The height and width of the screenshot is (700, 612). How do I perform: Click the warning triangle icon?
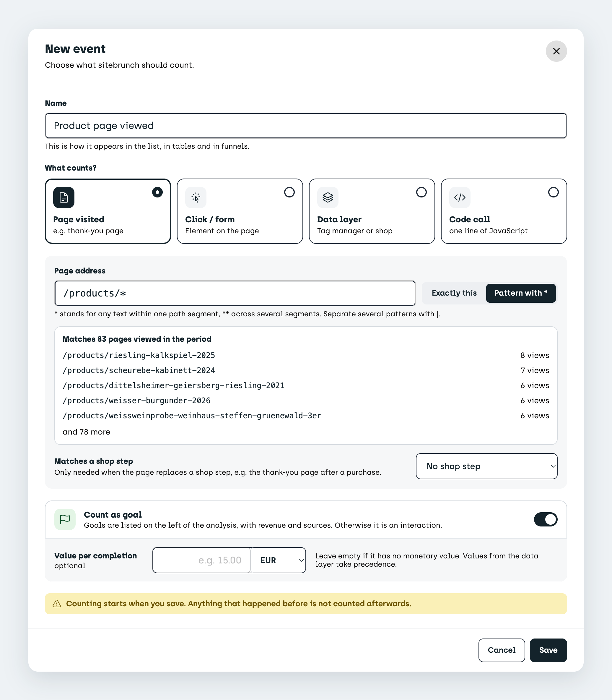(x=57, y=604)
